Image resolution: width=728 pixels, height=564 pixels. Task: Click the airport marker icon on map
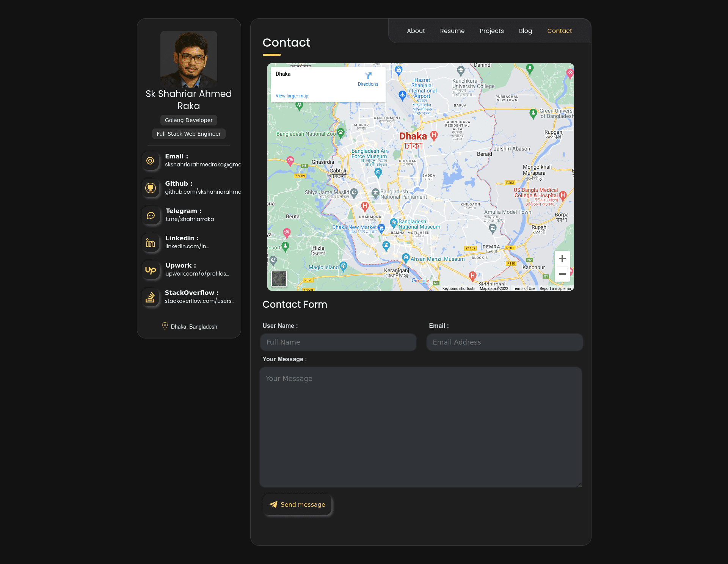click(x=402, y=95)
